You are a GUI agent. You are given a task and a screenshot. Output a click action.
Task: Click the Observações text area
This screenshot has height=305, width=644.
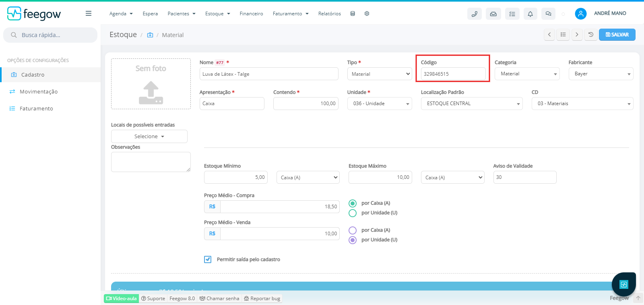tap(151, 162)
